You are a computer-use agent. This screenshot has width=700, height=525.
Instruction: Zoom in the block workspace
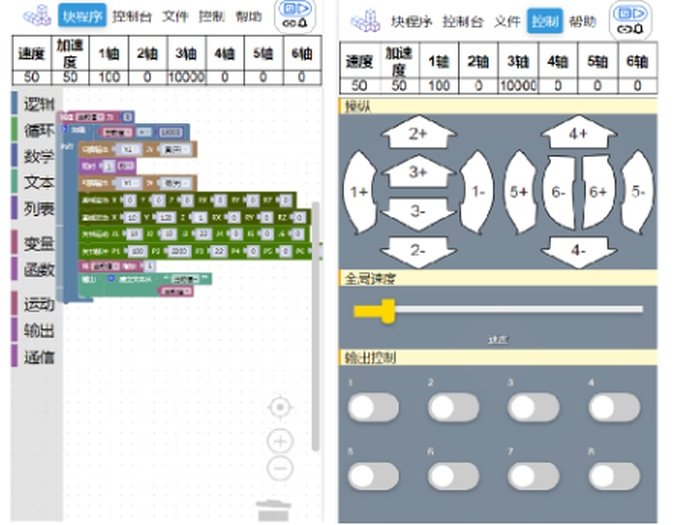(x=281, y=441)
